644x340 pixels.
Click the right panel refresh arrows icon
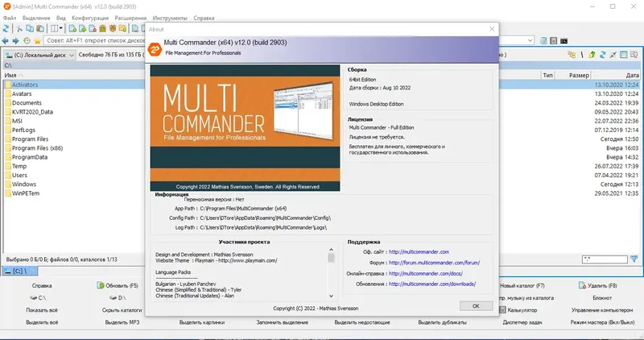point(602,55)
